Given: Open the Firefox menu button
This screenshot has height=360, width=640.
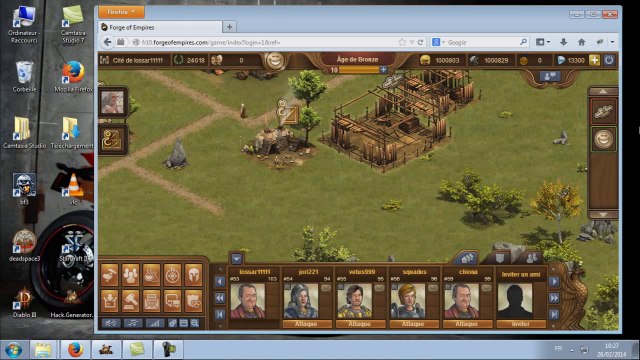Looking at the screenshot, I should pos(121,12).
